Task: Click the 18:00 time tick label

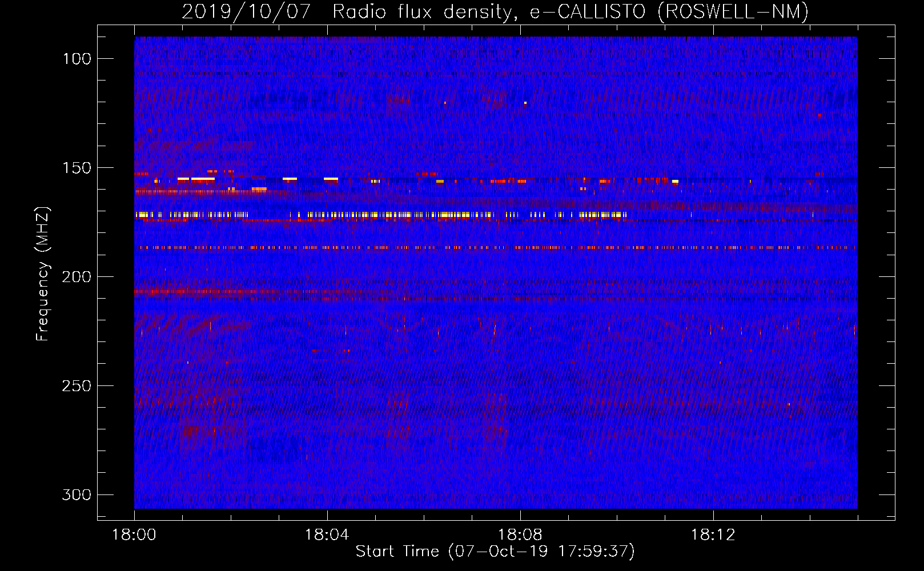Action: (x=134, y=535)
